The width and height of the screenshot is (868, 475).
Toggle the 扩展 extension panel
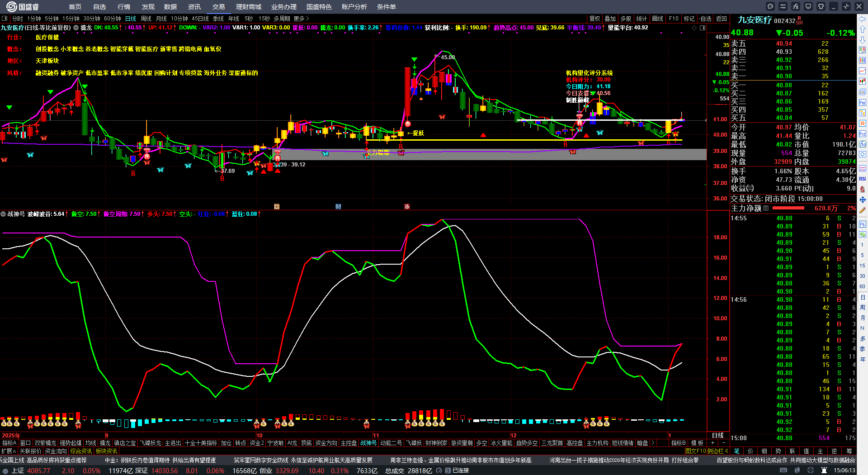point(9,451)
